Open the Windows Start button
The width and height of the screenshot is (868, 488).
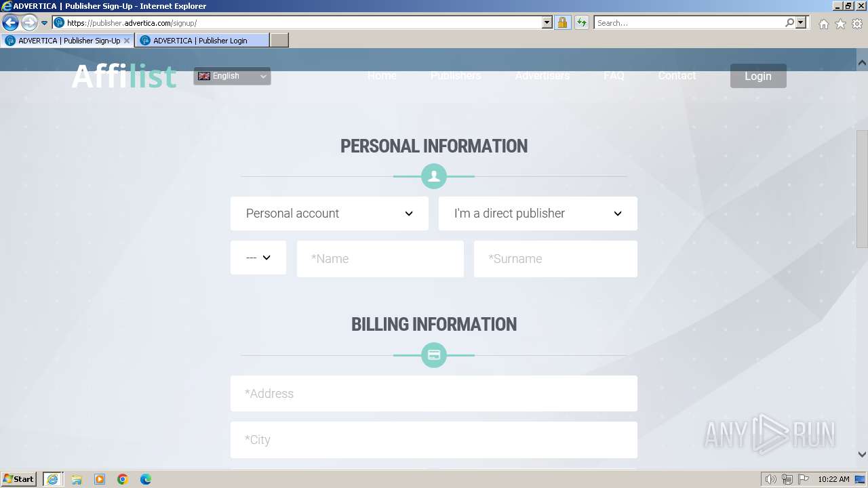pyautogui.click(x=19, y=479)
